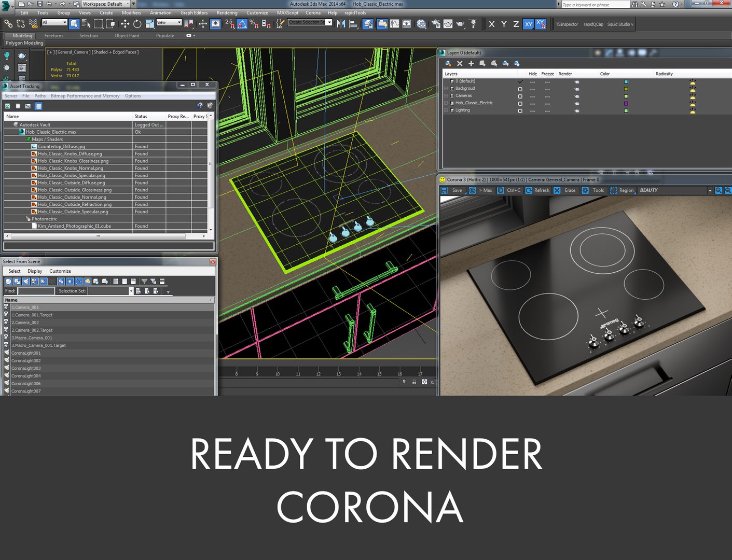Toggle current-layer check for Backgroud layer
This screenshot has width=732, height=560.
tap(520, 89)
